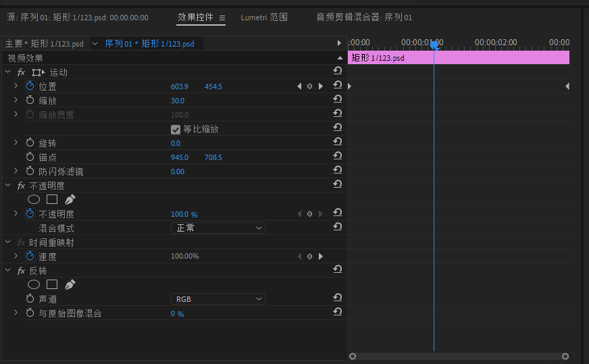
Task: Reset the 不透明度 effect group
Action: [337, 184]
